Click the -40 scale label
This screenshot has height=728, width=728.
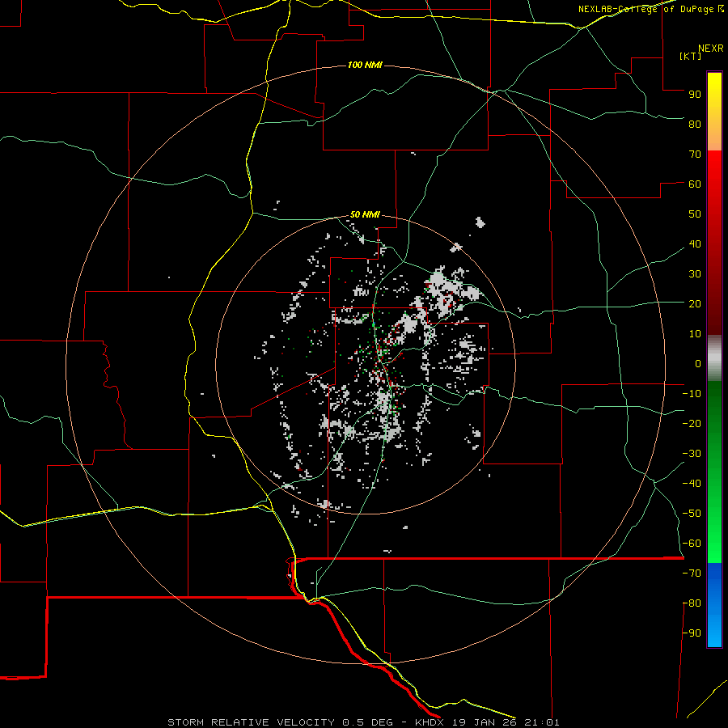point(692,484)
